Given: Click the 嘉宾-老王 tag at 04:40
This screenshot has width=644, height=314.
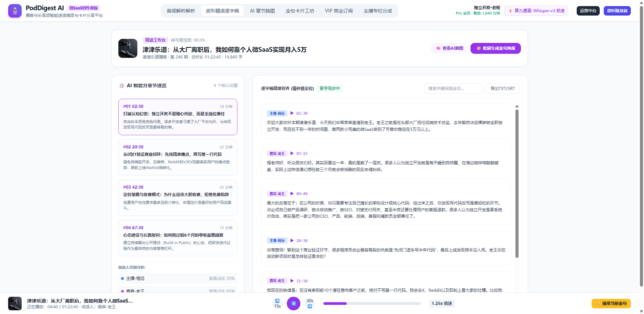Looking at the screenshot, I should [277, 194].
